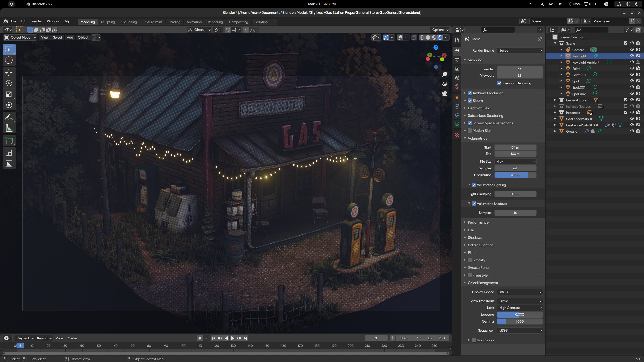Disable Bloom checkbox
This screenshot has width=644, height=362.
[470, 101]
